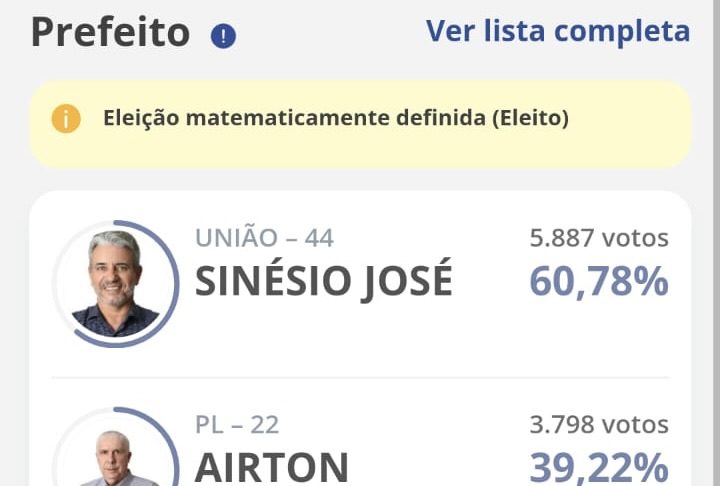This screenshot has height=486, width=720.
Task: Click the UNIÃO – 44 party label
Action: pos(264,238)
